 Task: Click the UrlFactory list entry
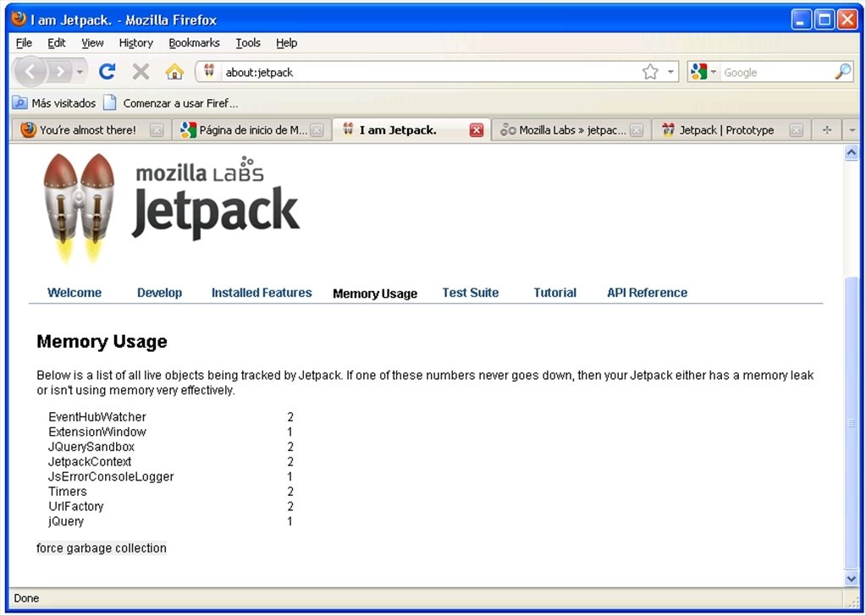pos(75,506)
